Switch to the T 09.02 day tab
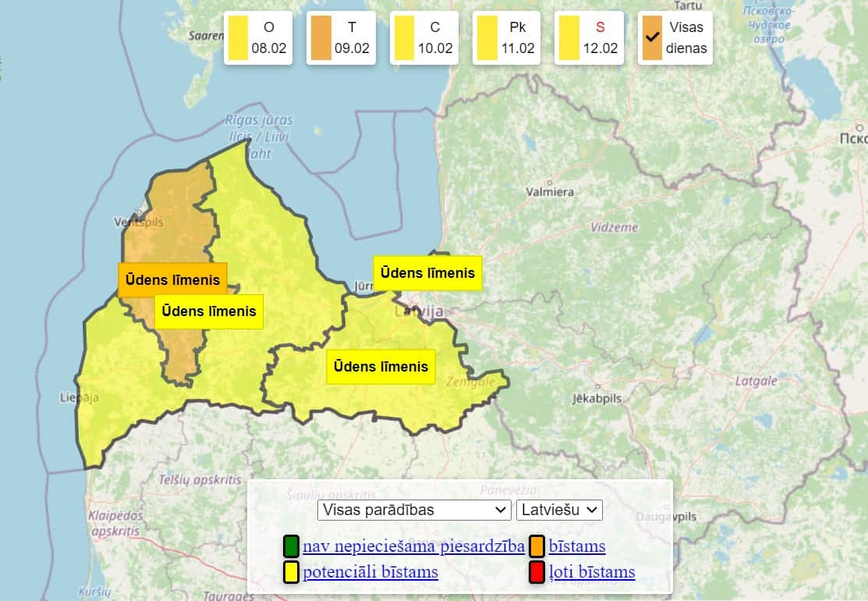Image resolution: width=868 pixels, height=601 pixels. pos(341,37)
